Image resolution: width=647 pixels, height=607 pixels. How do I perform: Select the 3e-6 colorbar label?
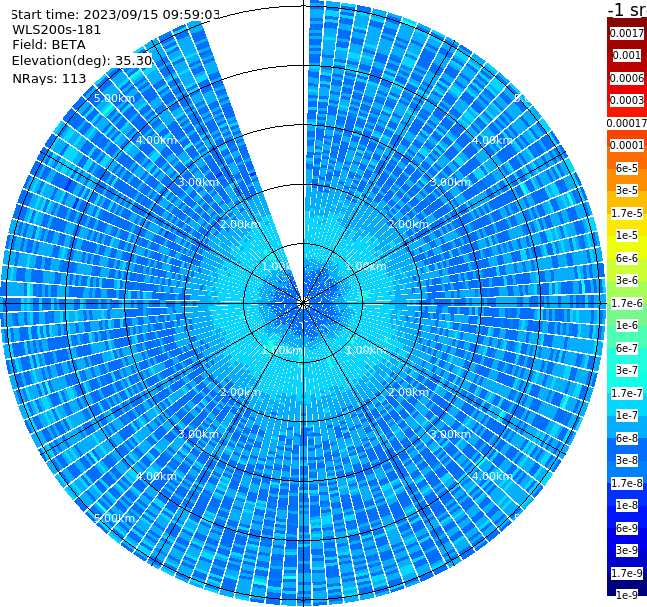[627, 280]
